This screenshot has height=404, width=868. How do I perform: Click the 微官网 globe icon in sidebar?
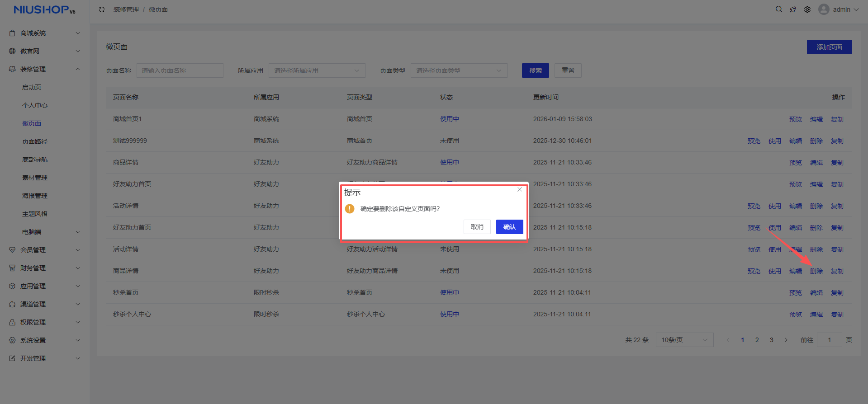[12, 51]
